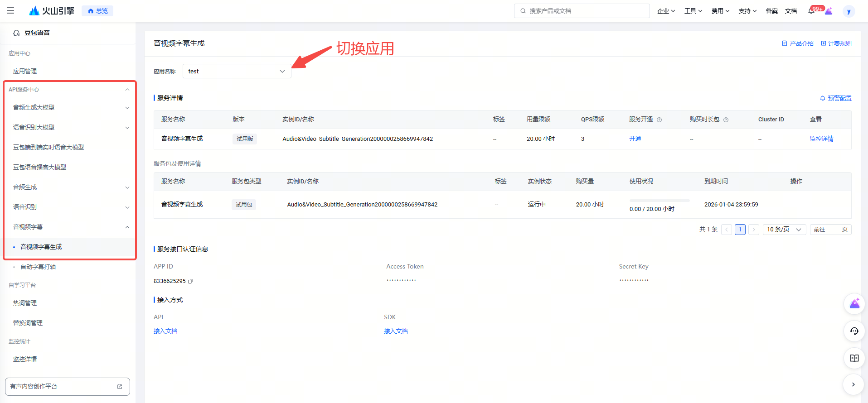
Task: Click the notification bell icon
Action: (811, 11)
